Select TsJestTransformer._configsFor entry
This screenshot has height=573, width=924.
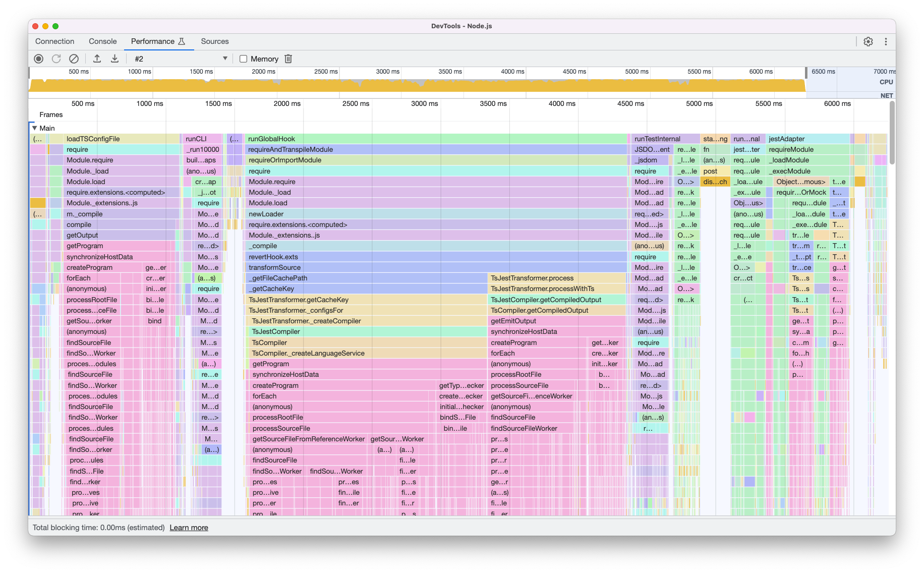[x=366, y=310]
